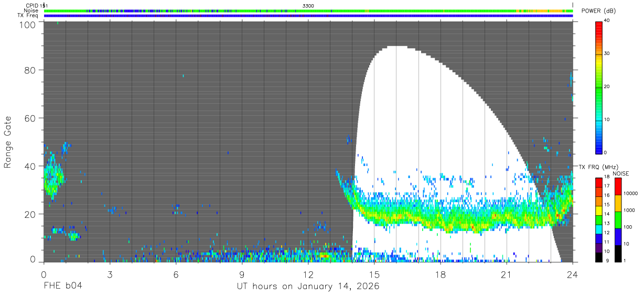This screenshot has height=297, width=644.
Task: Click the 20 tick on Range Gate axis
Action: pyautogui.click(x=30, y=214)
